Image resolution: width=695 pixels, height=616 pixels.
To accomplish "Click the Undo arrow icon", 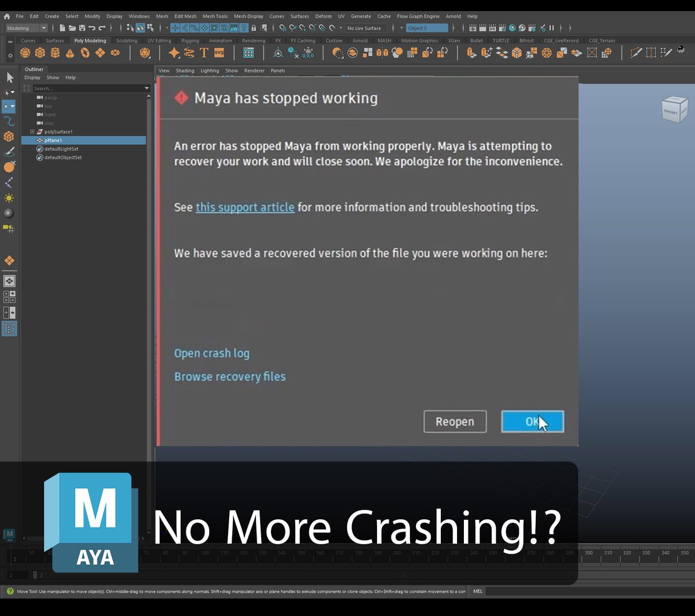I will [92, 28].
